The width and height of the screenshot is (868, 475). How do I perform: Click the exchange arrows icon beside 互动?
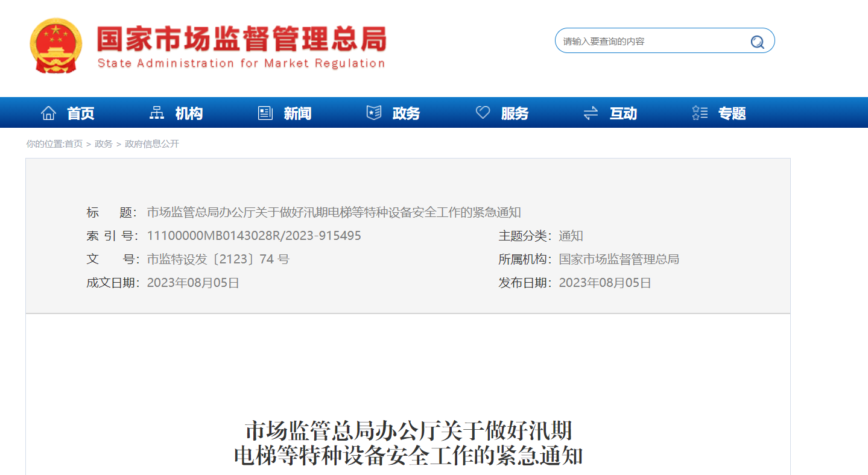pyautogui.click(x=591, y=113)
